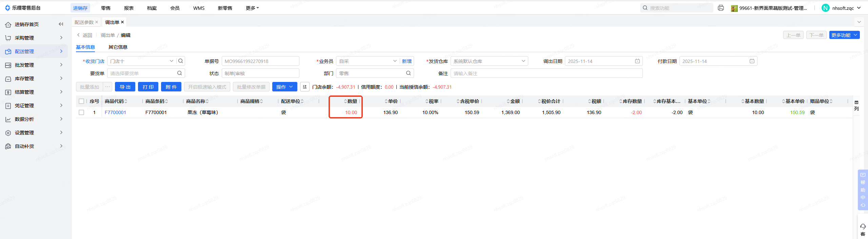868x239 pixels.
Task: Click the ellipsis button beside 批量添加
Action: 107,87
